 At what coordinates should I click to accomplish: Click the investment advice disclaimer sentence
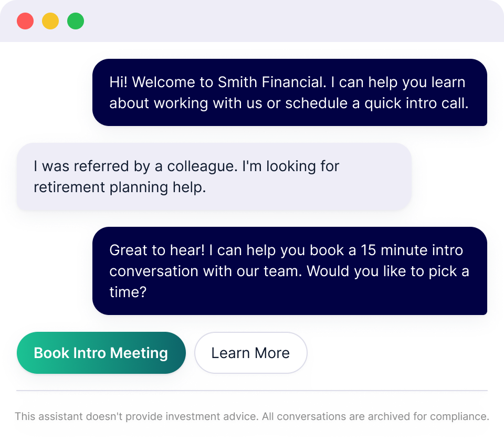(x=136, y=417)
